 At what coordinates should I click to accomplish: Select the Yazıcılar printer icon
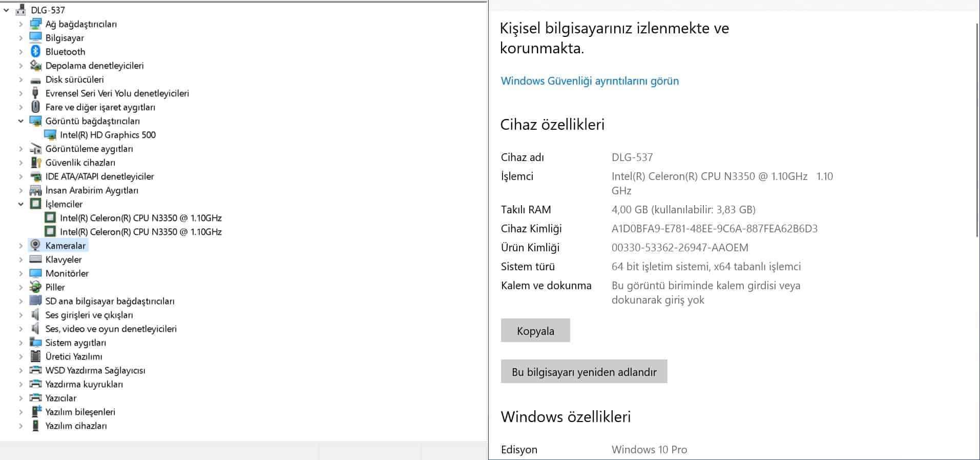[35, 397]
